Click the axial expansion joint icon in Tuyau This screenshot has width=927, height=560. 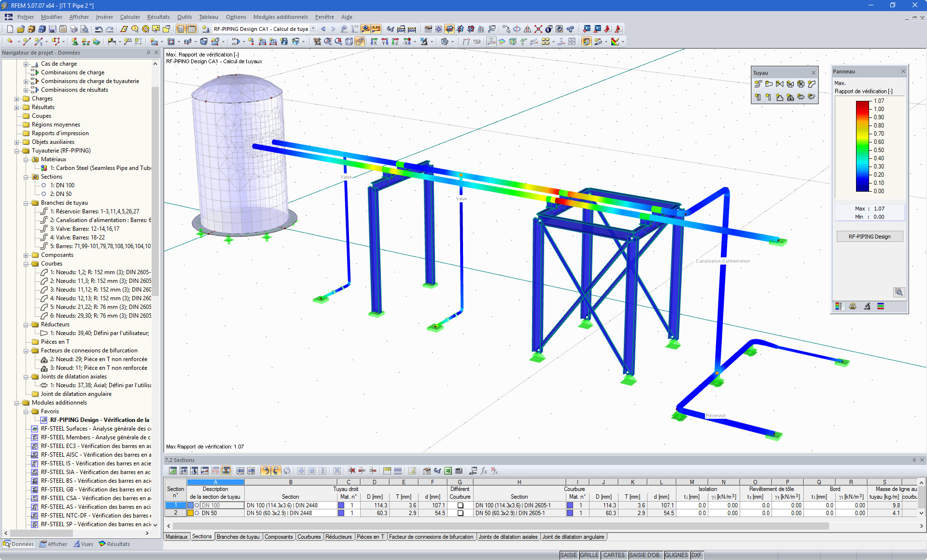(x=801, y=97)
